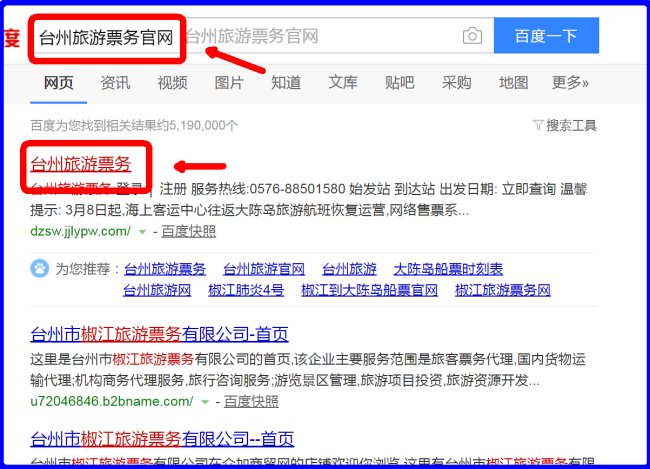Click recommended link 台州旅游网

[x=157, y=290]
